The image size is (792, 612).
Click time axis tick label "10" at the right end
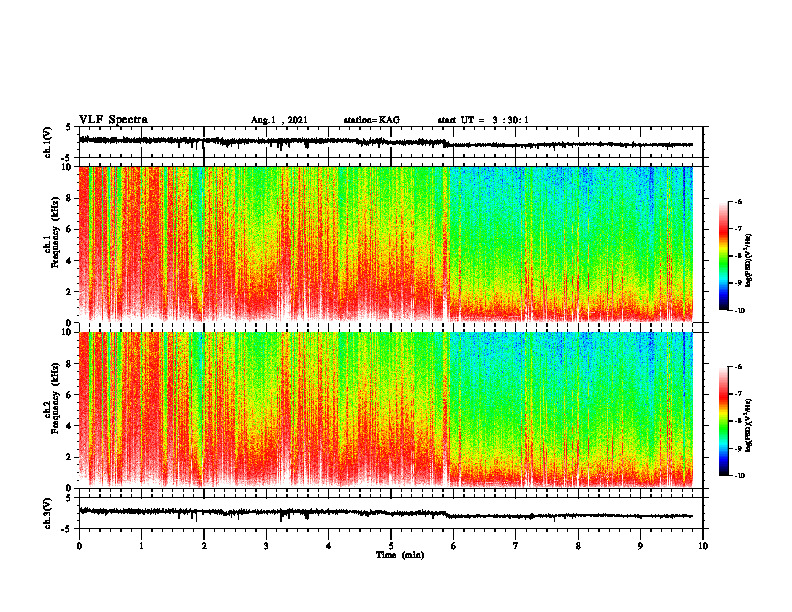coord(703,546)
